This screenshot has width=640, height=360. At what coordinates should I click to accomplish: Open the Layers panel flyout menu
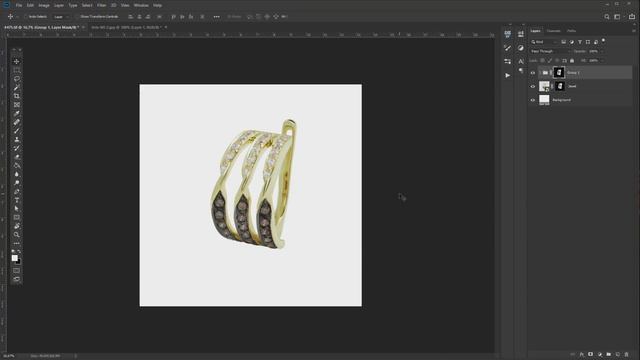(634, 31)
